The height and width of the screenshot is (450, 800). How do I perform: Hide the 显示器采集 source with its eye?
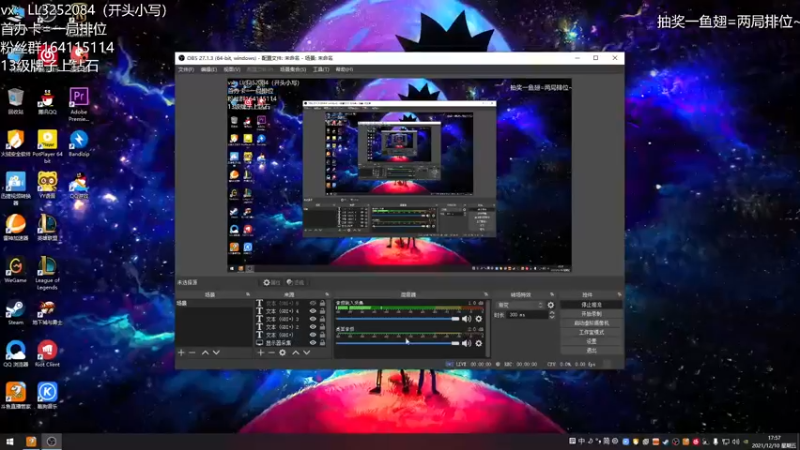coord(313,343)
